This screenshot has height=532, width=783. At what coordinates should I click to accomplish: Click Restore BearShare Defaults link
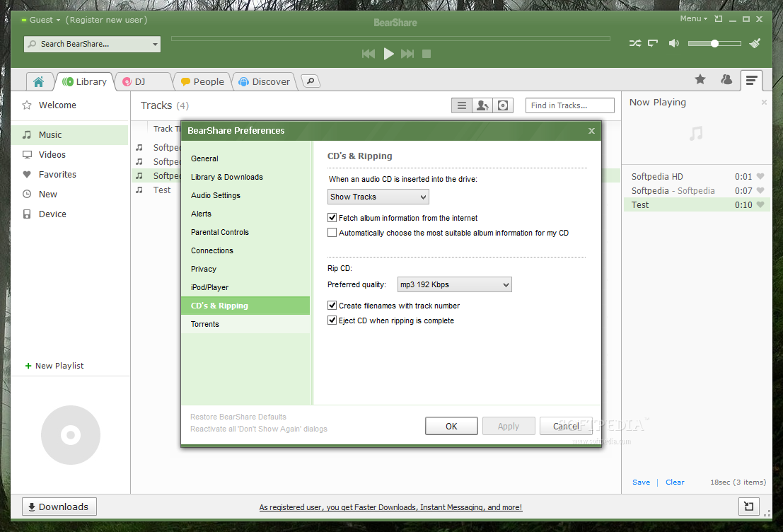click(x=238, y=417)
